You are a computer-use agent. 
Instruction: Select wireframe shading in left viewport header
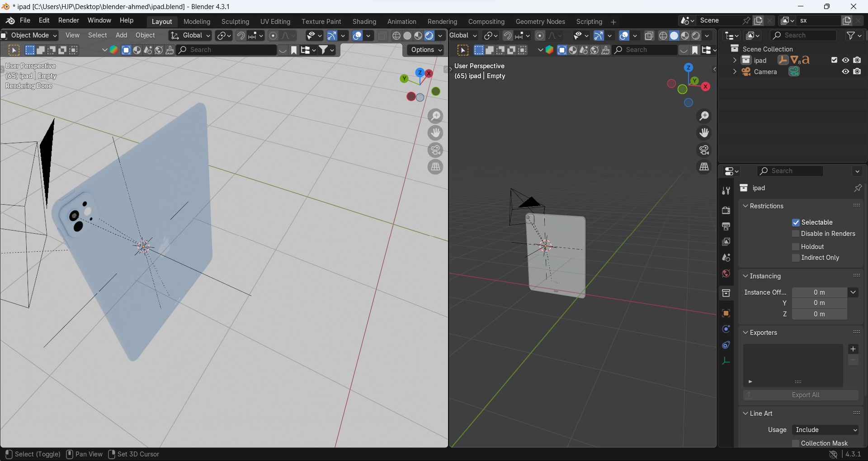397,36
